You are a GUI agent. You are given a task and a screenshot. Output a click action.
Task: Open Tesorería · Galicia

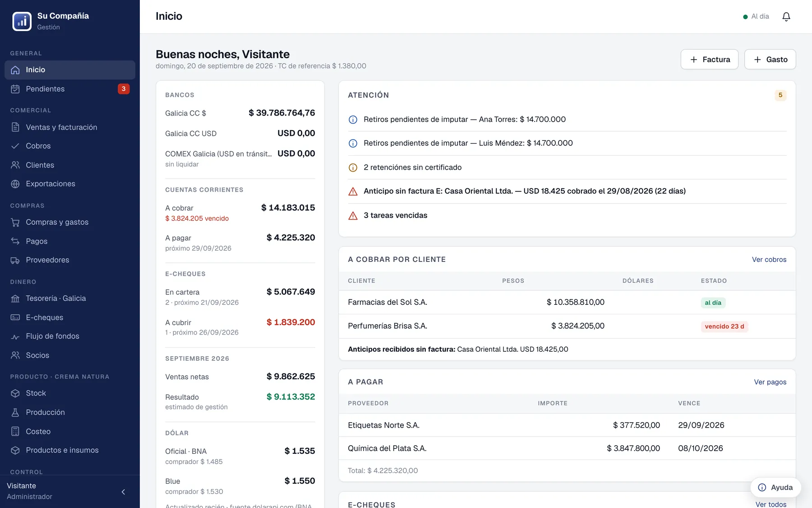tap(70, 298)
